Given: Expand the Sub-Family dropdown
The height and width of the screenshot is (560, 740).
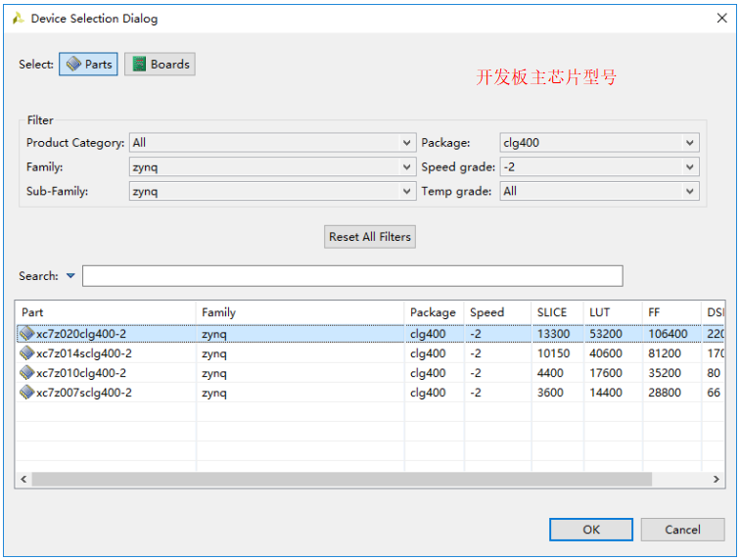Looking at the screenshot, I should [272, 192].
